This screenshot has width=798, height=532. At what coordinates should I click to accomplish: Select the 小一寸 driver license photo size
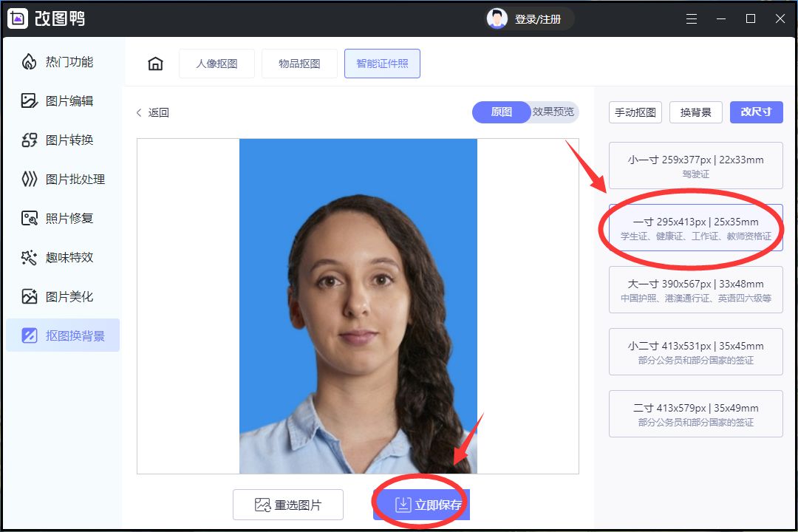pyautogui.click(x=695, y=166)
